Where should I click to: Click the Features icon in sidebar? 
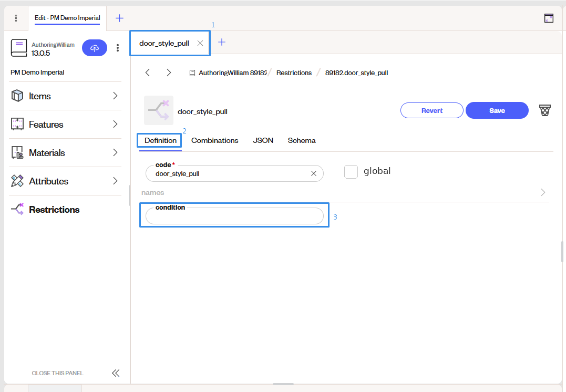pos(17,124)
